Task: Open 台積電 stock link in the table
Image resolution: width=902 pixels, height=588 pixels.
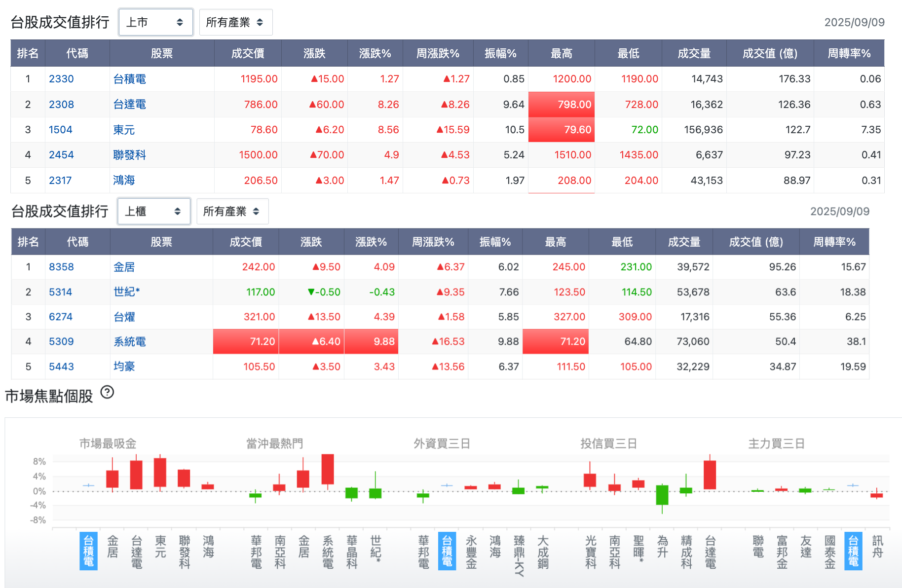Action: point(129,79)
